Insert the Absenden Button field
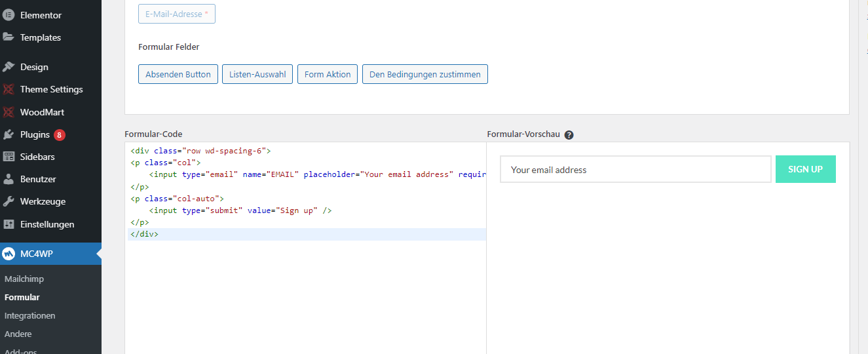 click(178, 74)
